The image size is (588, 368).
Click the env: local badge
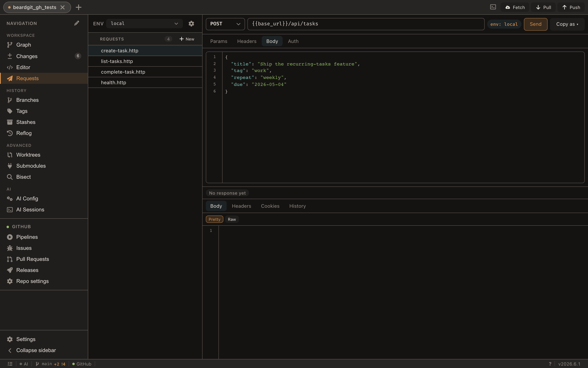[504, 24]
